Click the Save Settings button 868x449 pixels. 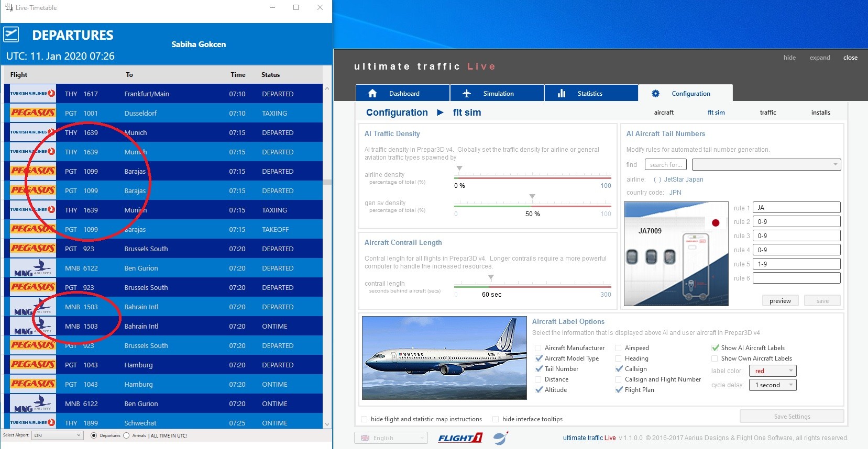pyautogui.click(x=792, y=417)
